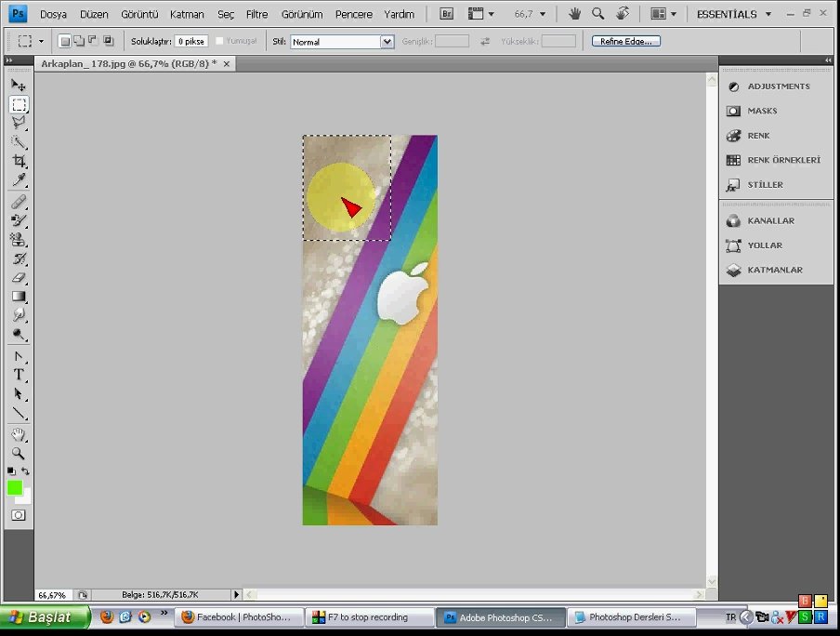This screenshot has height=636, width=840.
Task: Select the Dodge tool
Action: coord(19,335)
